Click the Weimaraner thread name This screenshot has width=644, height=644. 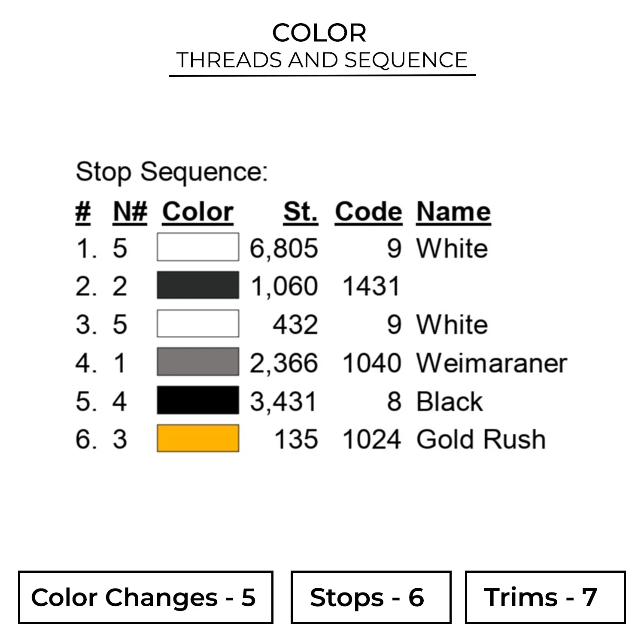coord(492,363)
